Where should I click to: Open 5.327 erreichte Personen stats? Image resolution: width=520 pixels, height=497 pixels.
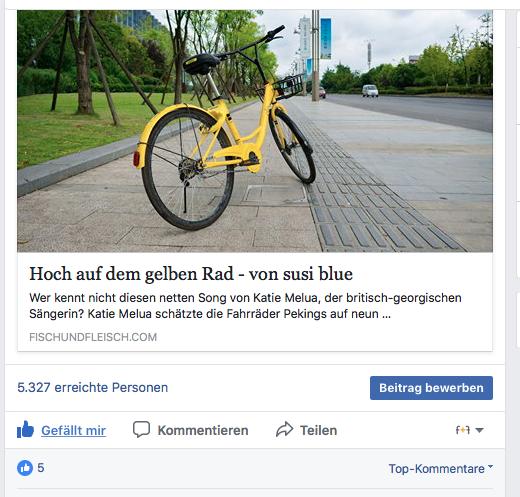pyautogui.click(x=93, y=387)
